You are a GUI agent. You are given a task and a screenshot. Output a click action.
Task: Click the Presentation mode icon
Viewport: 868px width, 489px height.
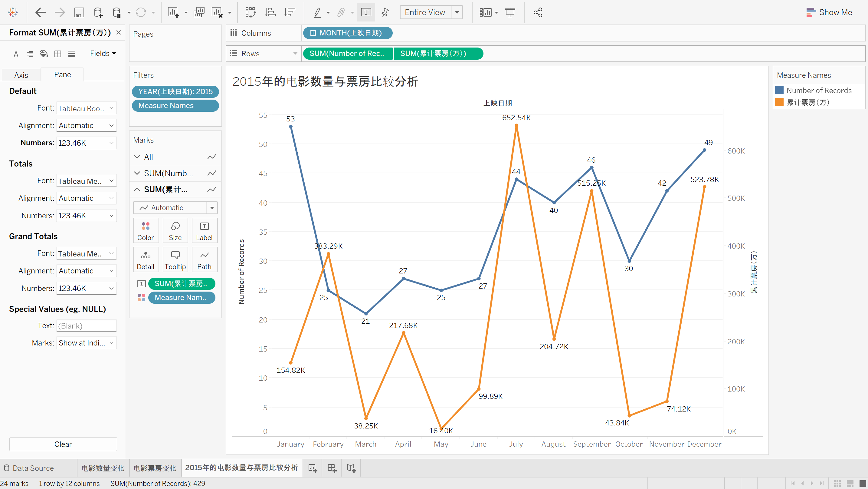[510, 12]
